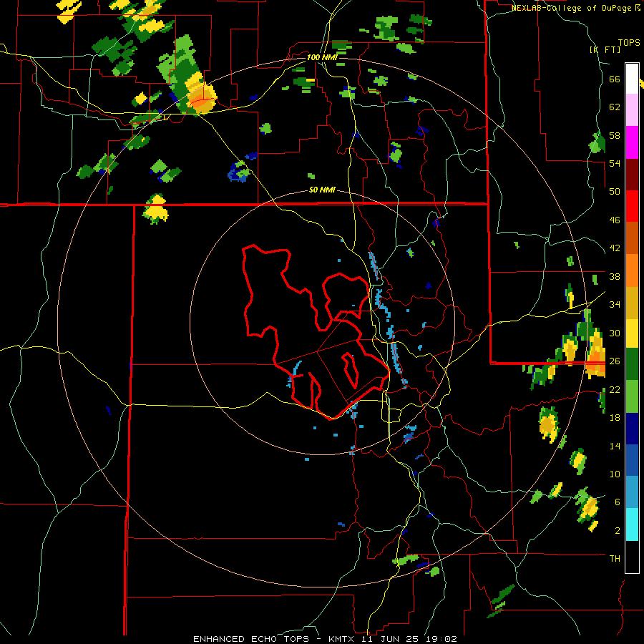Click the 30 legend value

[615, 333]
